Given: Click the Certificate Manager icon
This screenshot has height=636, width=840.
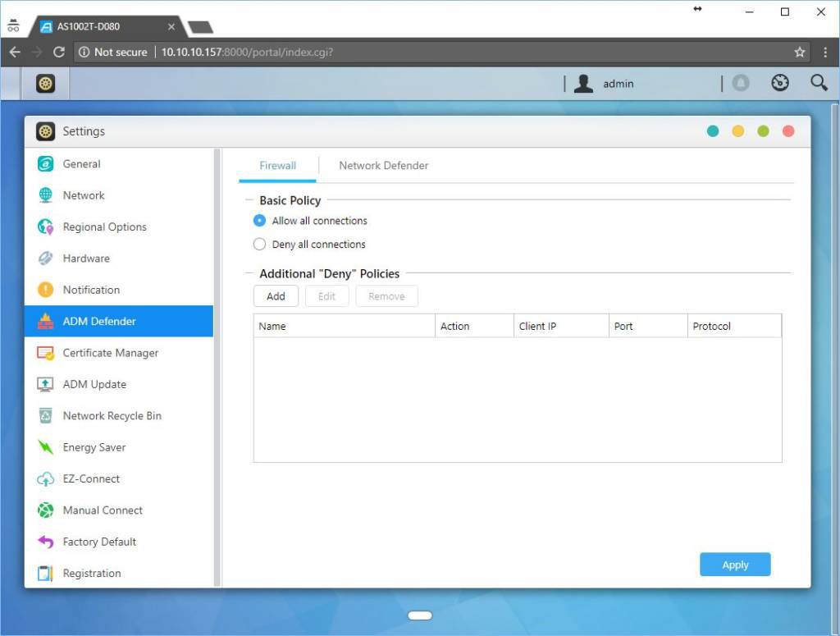Looking at the screenshot, I should click(46, 353).
